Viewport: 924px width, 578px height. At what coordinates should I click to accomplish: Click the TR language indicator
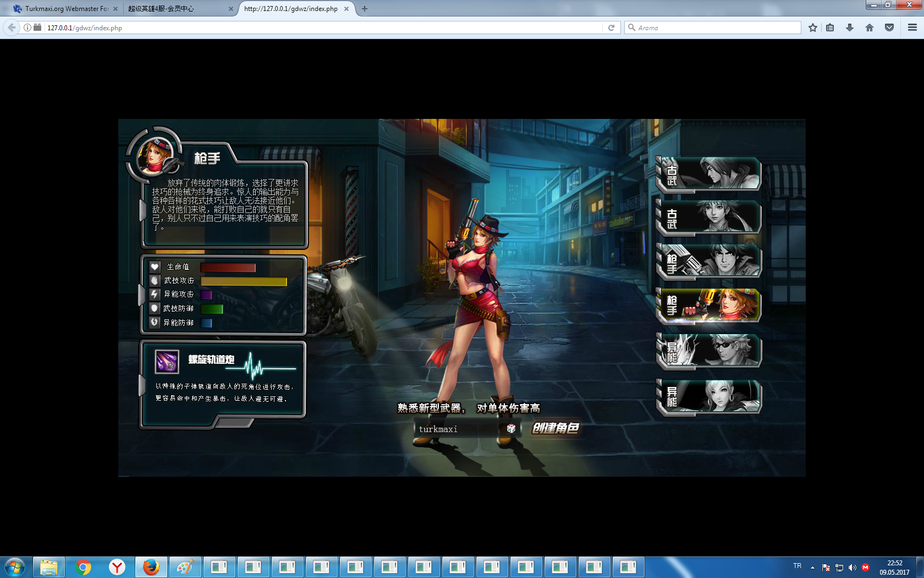click(x=798, y=566)
